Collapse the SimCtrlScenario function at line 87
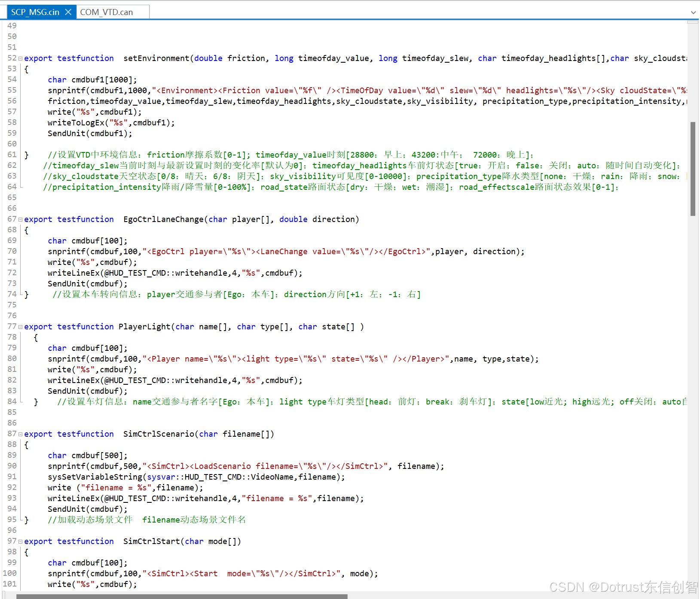 pyautogui.click(x=20, y=434)
